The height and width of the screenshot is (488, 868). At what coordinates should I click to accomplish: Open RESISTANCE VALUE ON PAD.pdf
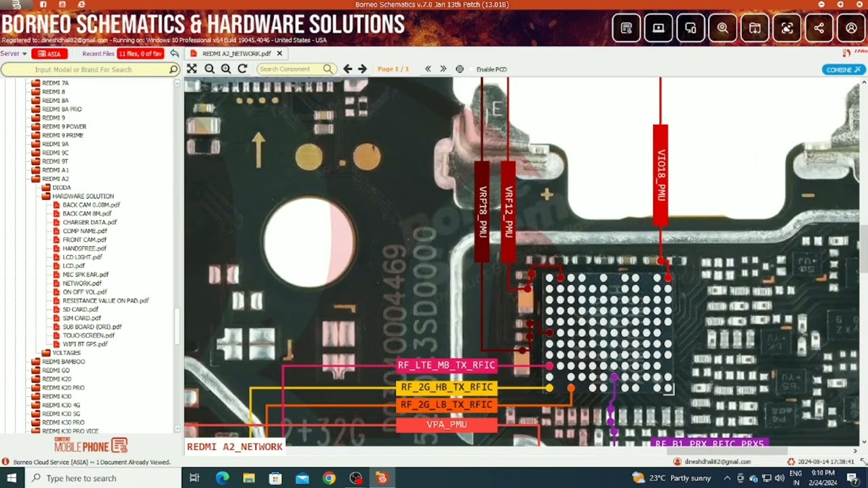(x=105, y=301)
